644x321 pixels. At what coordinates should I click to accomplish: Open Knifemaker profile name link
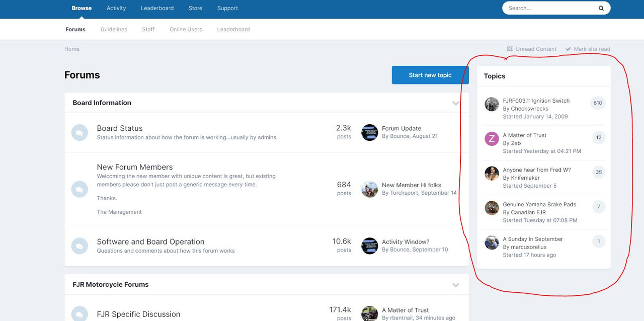coord(525,178)
